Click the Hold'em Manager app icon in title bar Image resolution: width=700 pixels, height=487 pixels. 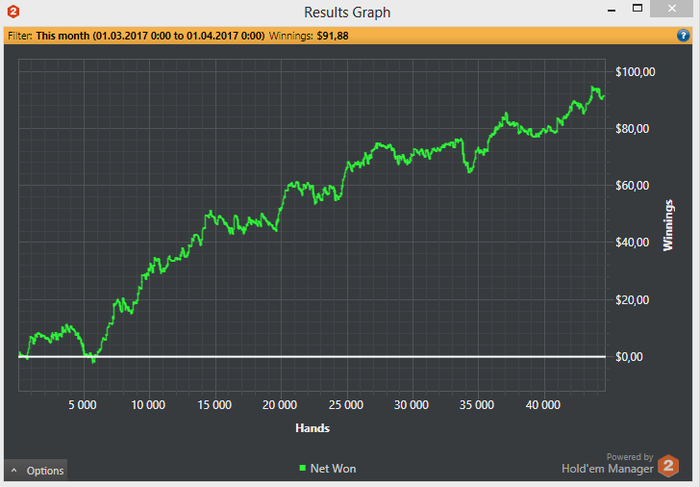coord(13,12)
